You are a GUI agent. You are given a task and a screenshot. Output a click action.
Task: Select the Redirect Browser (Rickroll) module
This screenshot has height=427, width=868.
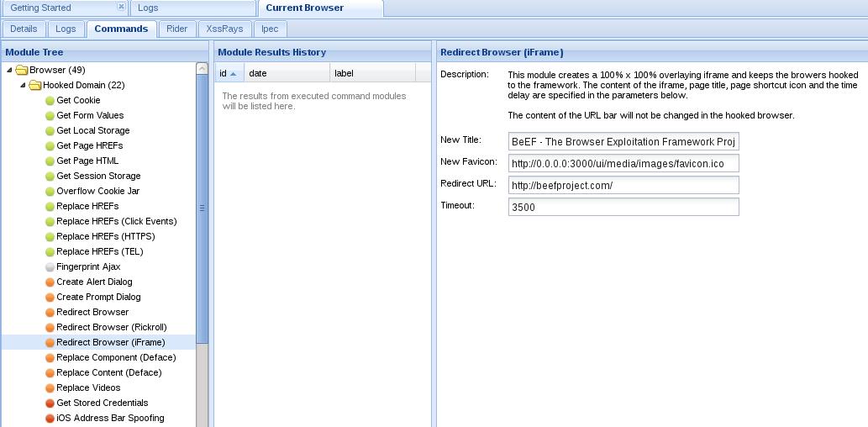pyautogui.click(x=111, y=328)
